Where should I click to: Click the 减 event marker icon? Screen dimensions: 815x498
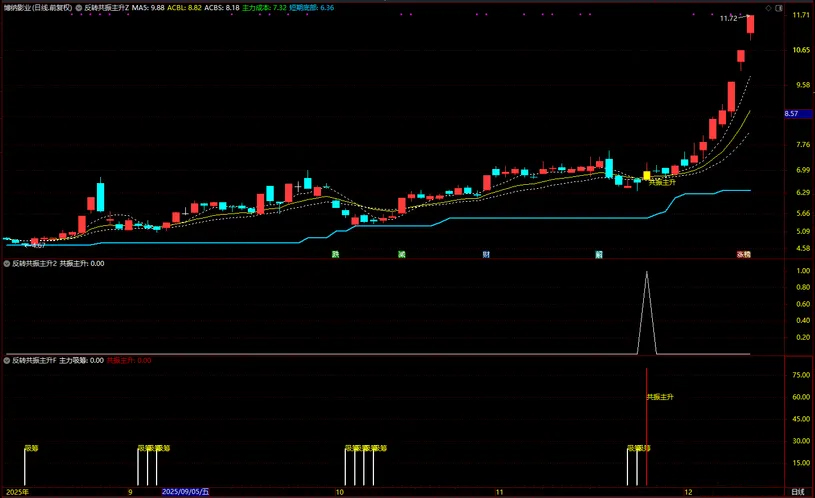coord(401,254)
